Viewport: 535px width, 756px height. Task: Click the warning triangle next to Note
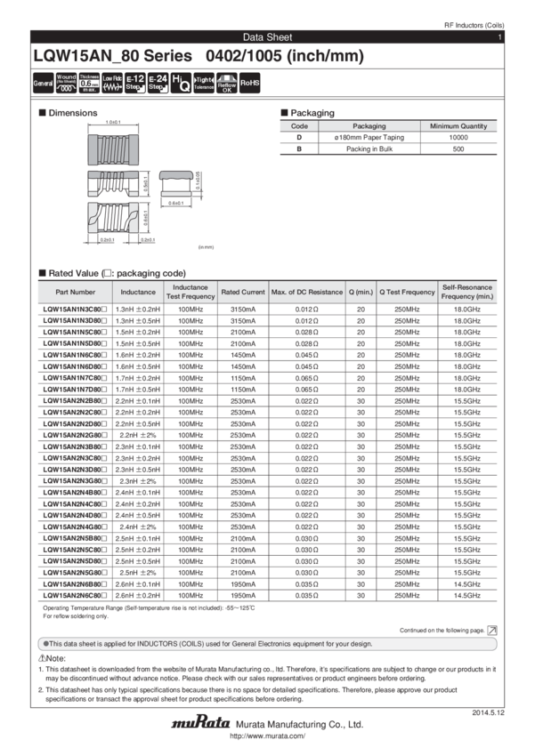(x=42, y=658)
